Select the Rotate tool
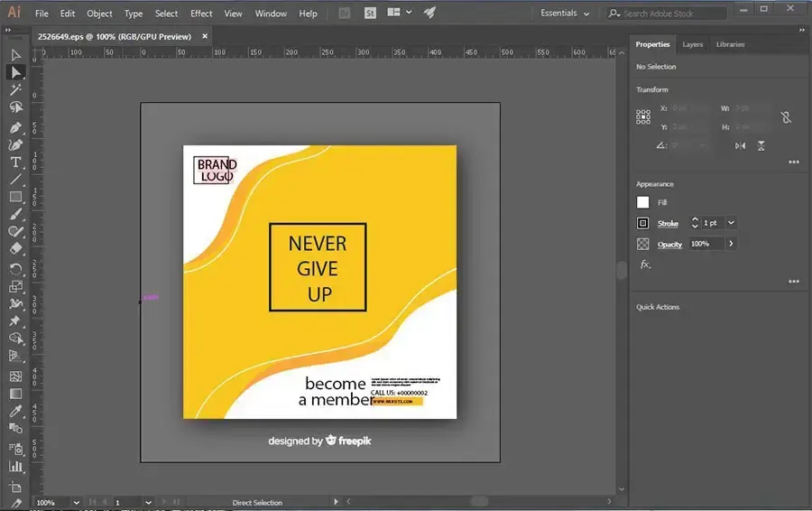 pyautogui.click(x=15, y=268)
